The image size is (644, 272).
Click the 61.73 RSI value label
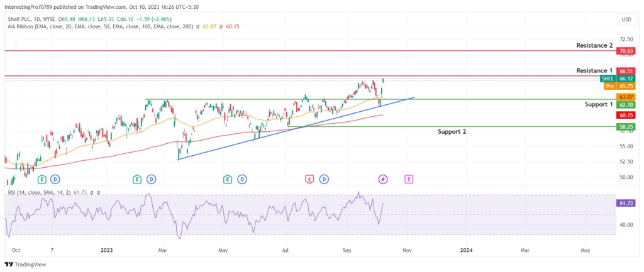[x=626, y=203]
